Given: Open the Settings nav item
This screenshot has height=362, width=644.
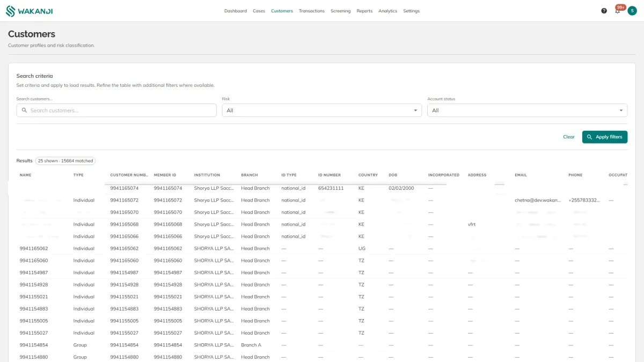Looking at the screenshot, I should 412,11.
